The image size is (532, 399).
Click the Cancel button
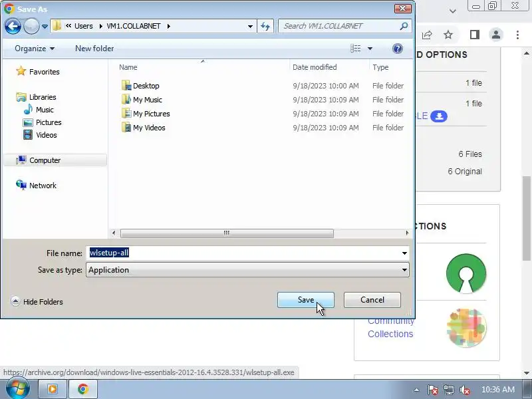(x=372, y=300)
